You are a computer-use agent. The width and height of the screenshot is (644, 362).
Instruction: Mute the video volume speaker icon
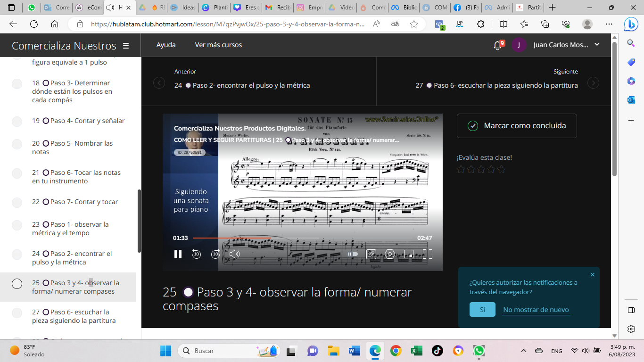tap(234, 254)
